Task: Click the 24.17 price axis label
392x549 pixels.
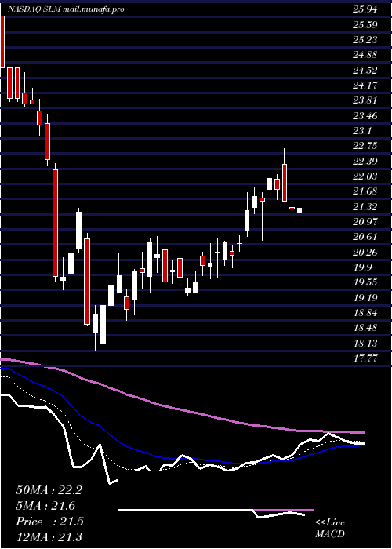Action: click(365, 85)
